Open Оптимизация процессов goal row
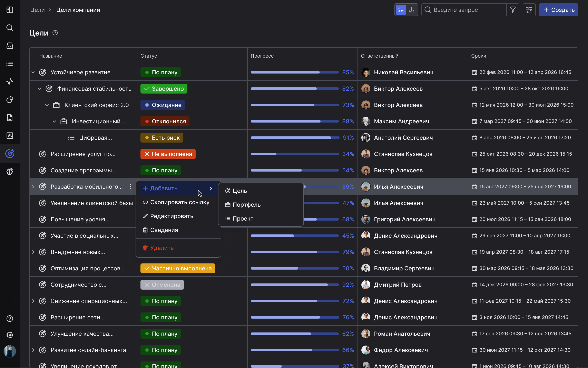The image size is (588, 368). tap(83, 269)
